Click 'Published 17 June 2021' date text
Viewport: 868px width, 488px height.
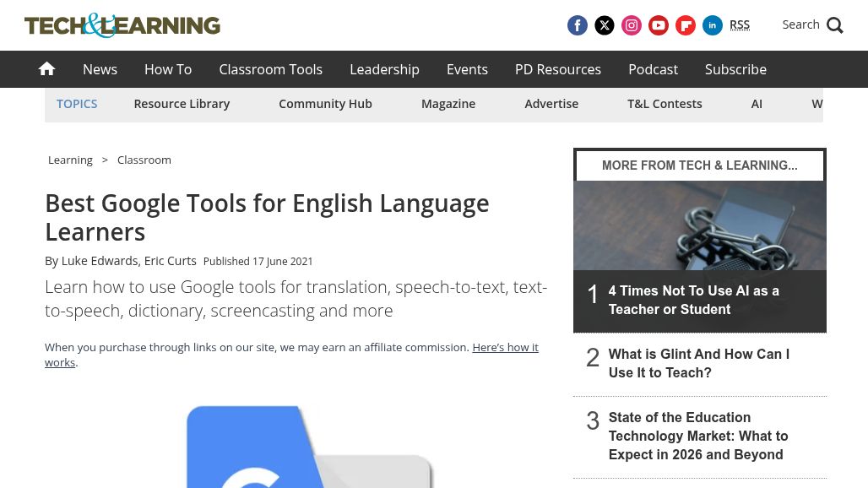point(258,261)
